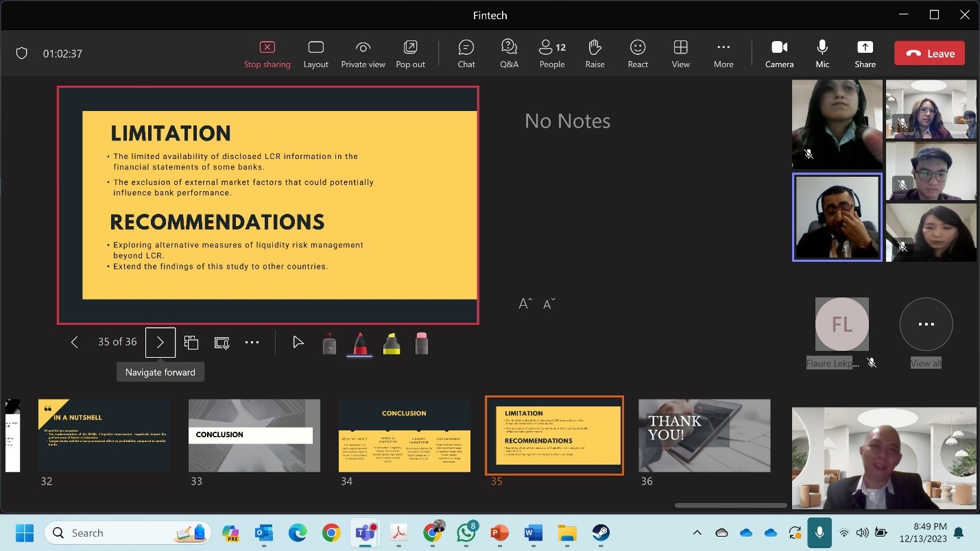980x551 pixels.
Task: Jump to the Thank You slide 36 thumbnail
Action: [x=704, y=435]
